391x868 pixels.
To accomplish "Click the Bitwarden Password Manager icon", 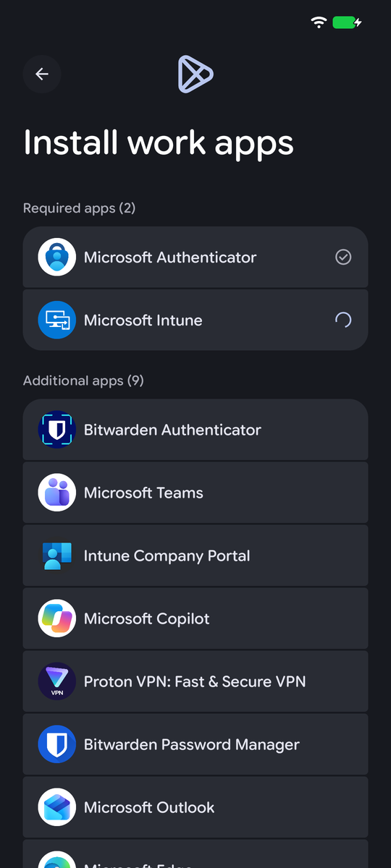I will pos(56,744).
